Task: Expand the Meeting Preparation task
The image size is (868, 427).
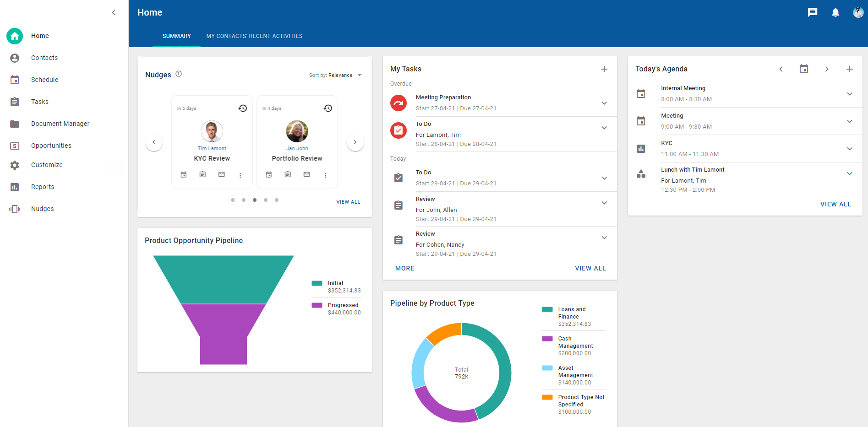Action: (x=604, y=103)
